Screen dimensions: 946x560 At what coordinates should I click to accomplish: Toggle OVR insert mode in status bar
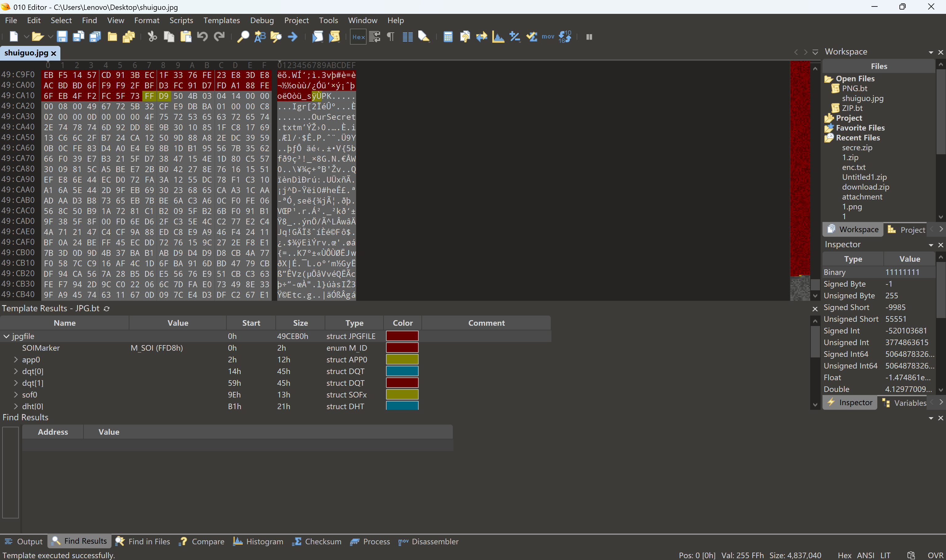click(x=936, y=555)
